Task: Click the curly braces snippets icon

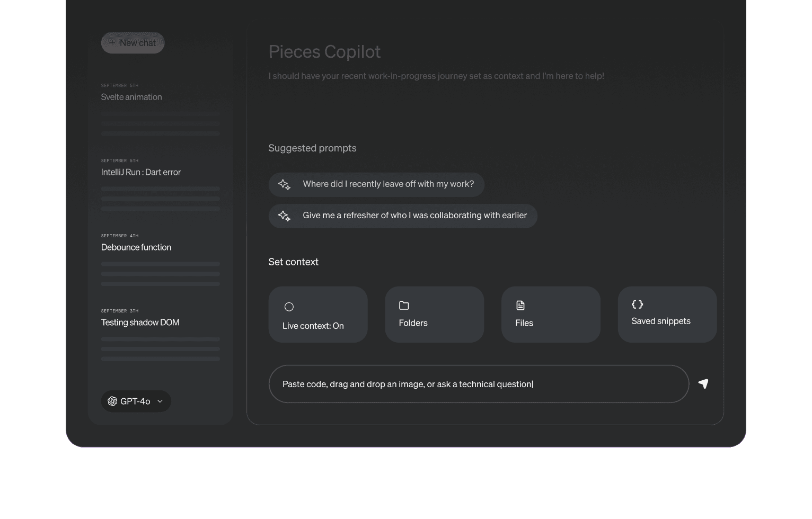Action: 637,305
